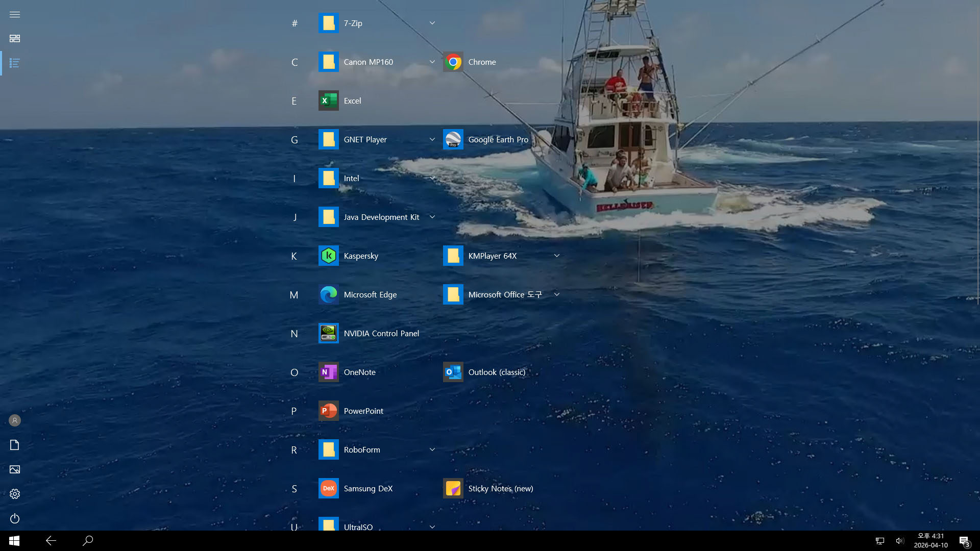Open the GNET Player folder icon
The image size is (980, 551).
pos(328,139)
